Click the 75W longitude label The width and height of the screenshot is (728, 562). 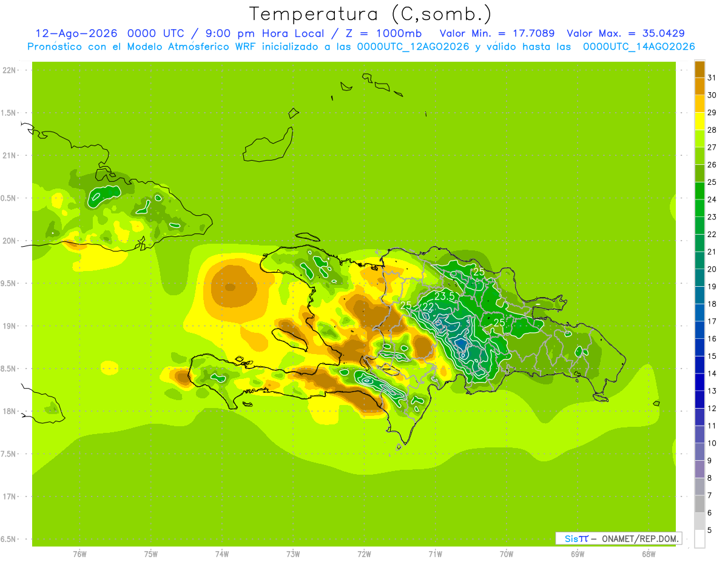click(x=151, y=554)
